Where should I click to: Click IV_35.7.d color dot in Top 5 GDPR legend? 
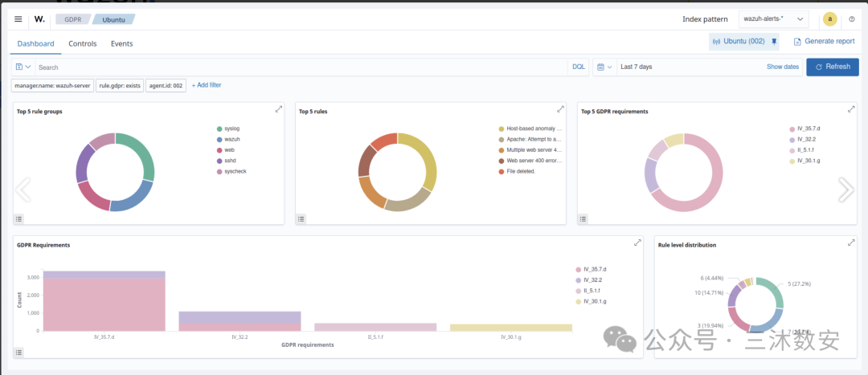[x=792, y=128]
